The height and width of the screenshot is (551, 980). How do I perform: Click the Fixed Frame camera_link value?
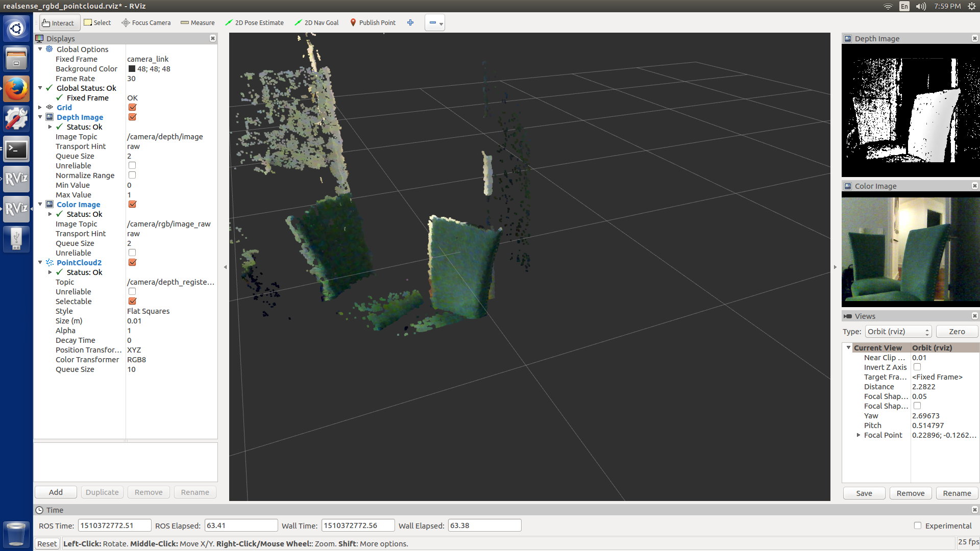(148, 59)
